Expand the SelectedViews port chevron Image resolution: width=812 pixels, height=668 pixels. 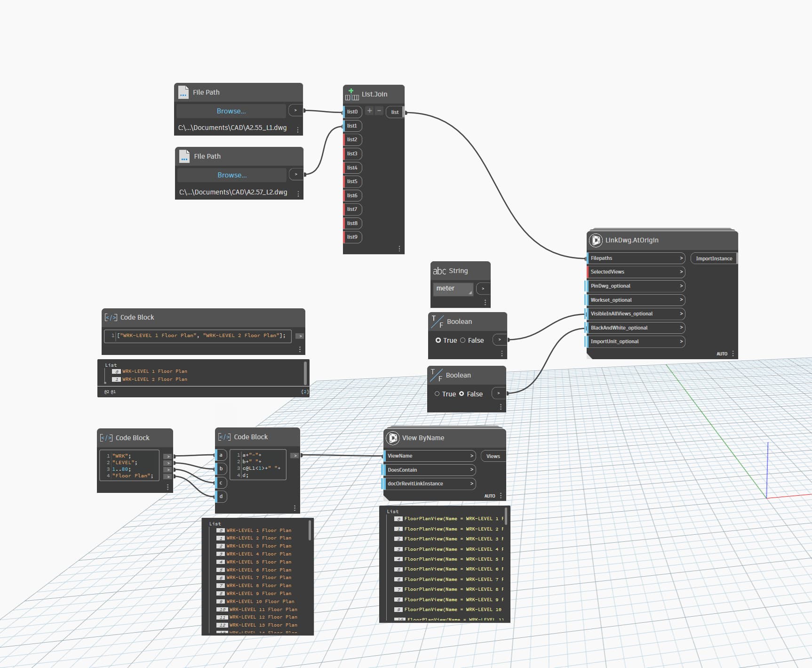click(x=681, y=272)
